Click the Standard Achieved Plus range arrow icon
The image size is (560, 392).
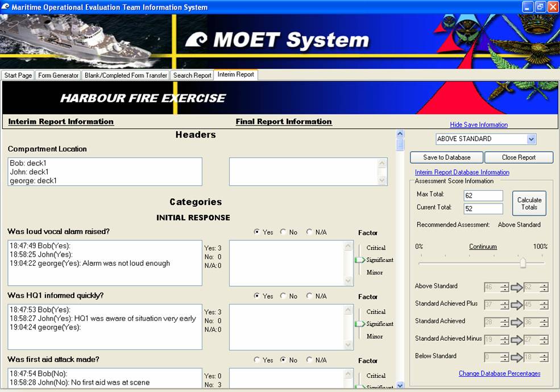pos(516,305)
